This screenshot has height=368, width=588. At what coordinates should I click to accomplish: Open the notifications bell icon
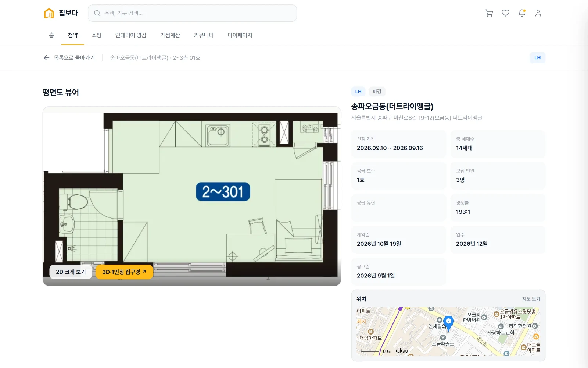pos(522,13)
